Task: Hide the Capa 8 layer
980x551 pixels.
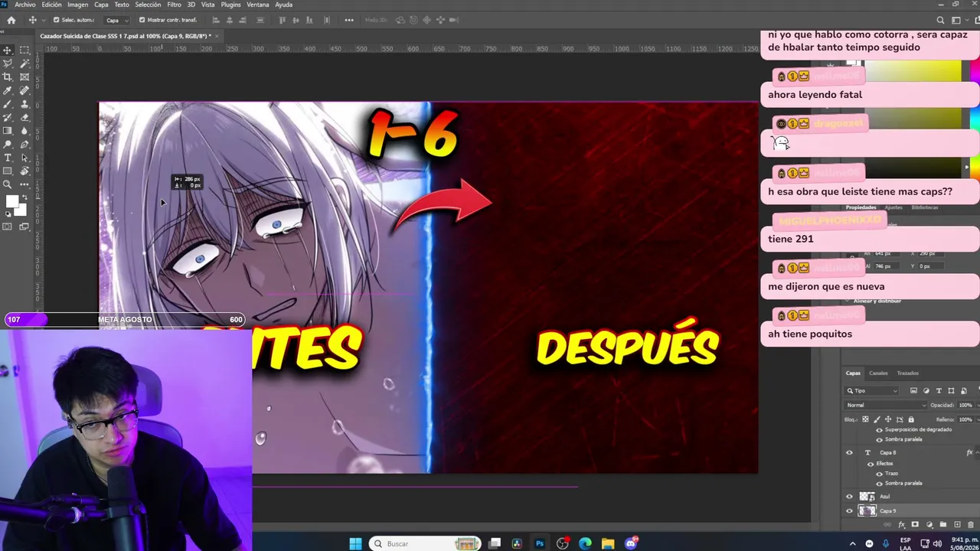Action: [849, 453]
